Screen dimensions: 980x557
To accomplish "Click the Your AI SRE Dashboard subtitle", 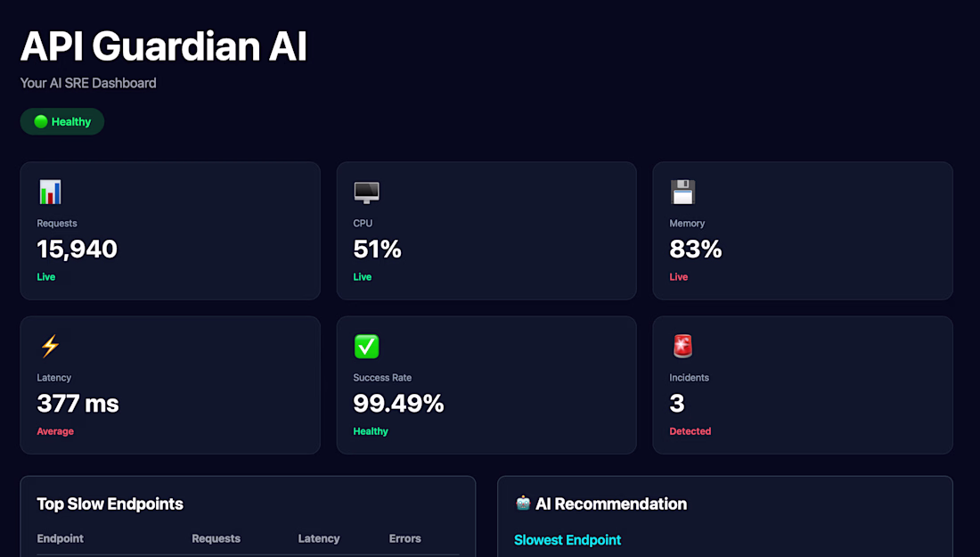I will coord(88,83).
